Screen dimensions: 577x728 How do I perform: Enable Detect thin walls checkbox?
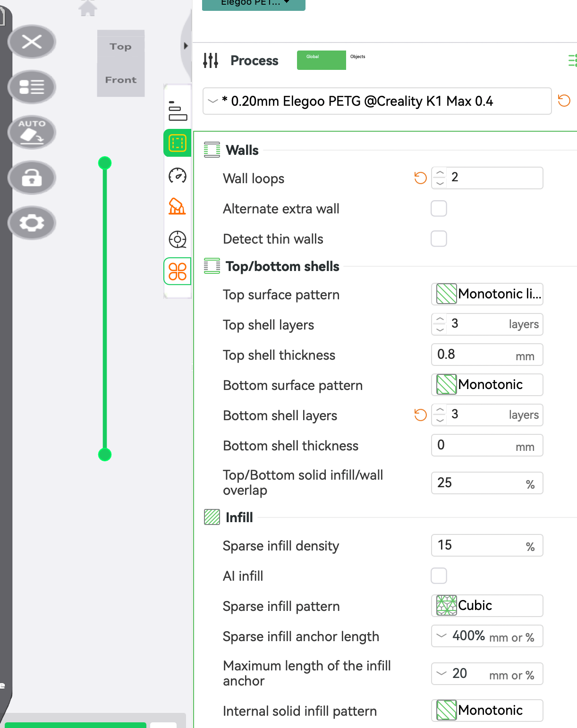[x=439, y=238]
